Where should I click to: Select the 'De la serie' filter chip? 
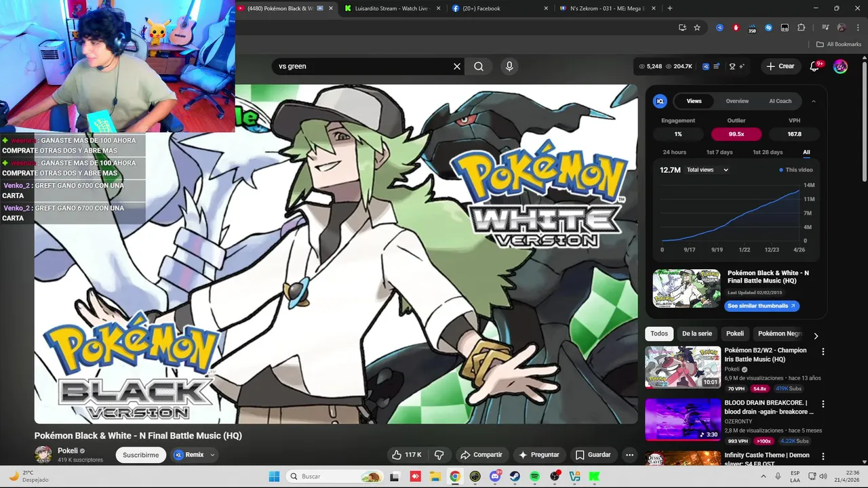(x=697, y=333)
